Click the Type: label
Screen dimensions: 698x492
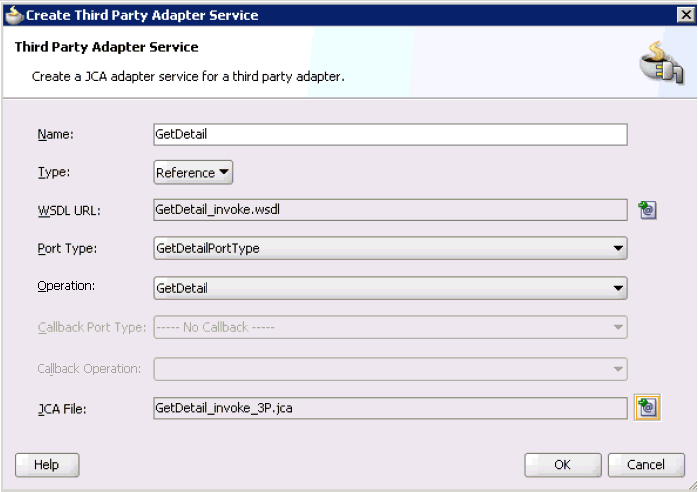(x=54, y=172)
